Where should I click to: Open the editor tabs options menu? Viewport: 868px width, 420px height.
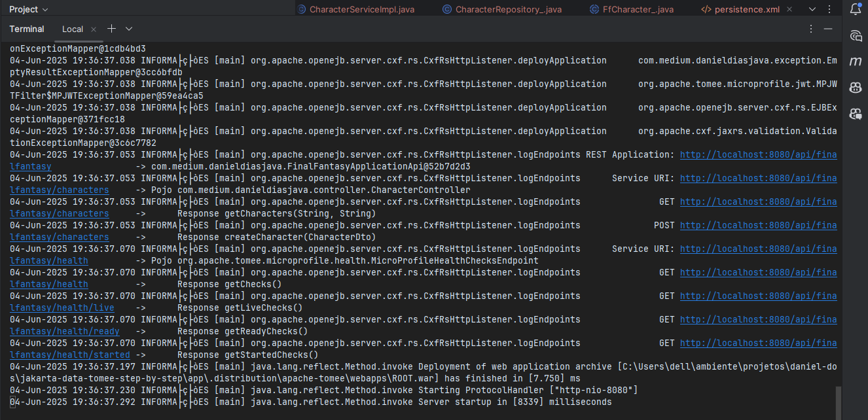coord(829,9)
